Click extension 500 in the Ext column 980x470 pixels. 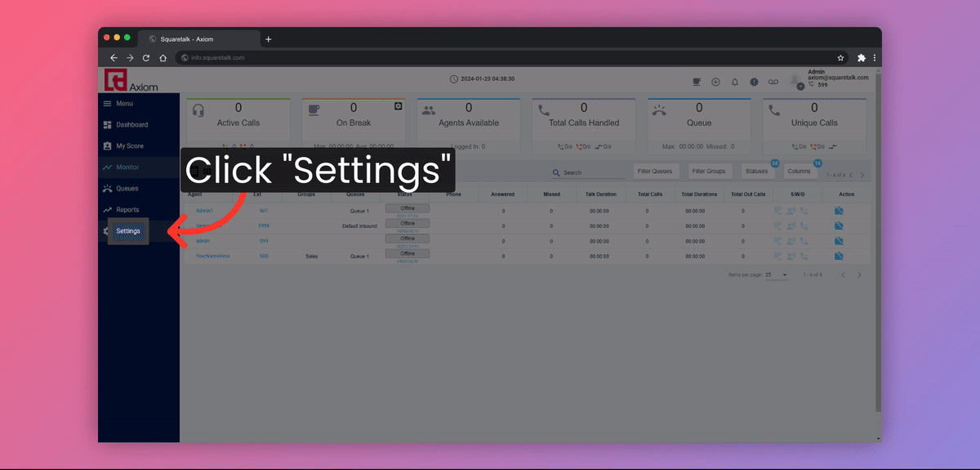[x=263, y=256]
